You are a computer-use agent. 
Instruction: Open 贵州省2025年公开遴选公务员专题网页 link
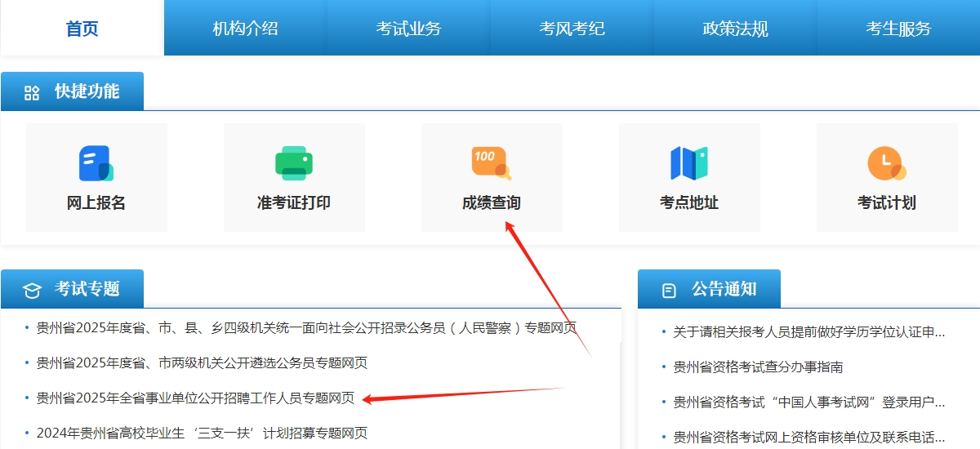coord(202,363)
